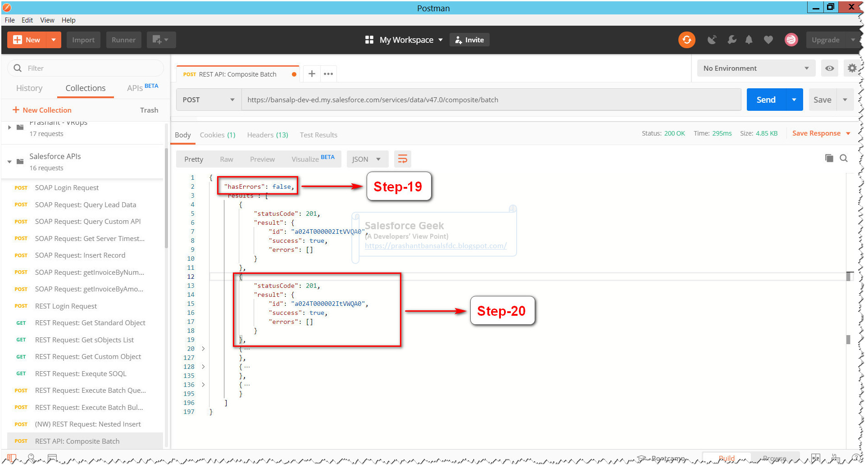
Task: Open New button dropdown arrow
Action: [x=53, y=40]
